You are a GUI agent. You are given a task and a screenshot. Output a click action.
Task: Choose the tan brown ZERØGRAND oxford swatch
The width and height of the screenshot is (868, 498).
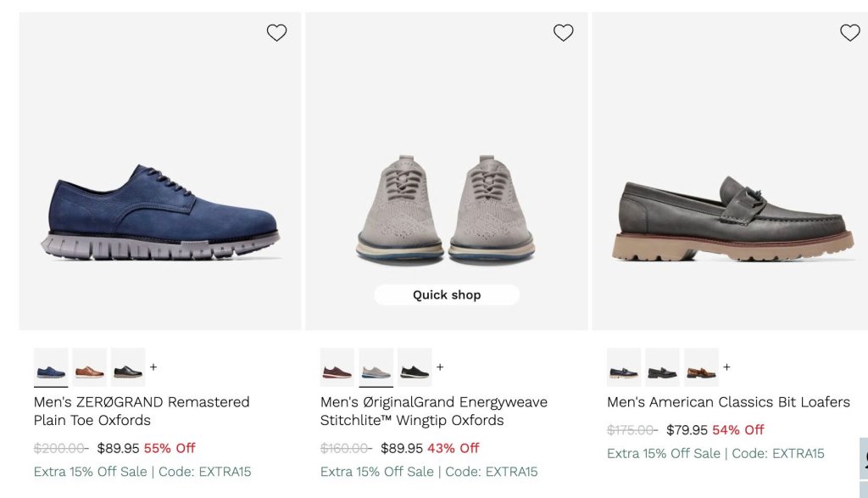point(90,367)
